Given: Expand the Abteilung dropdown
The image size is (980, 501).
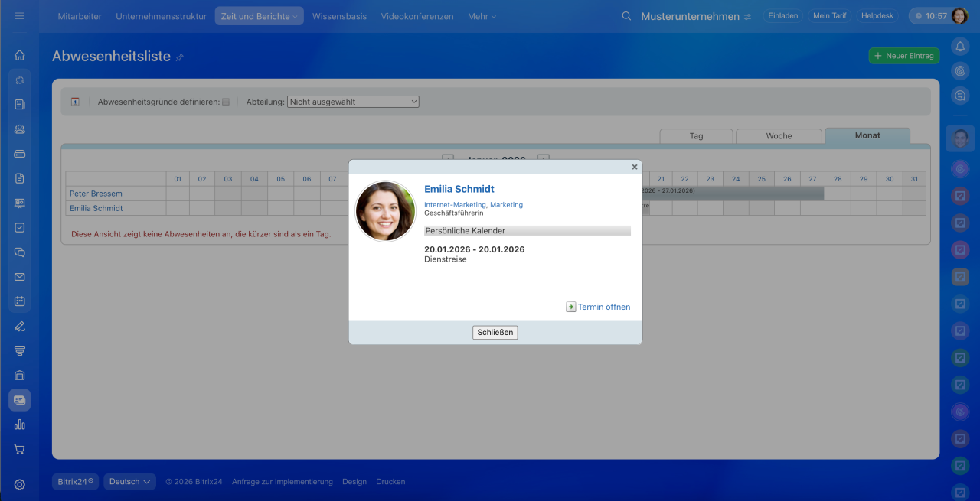Looking at the screenshot, I should click(353, 102).
